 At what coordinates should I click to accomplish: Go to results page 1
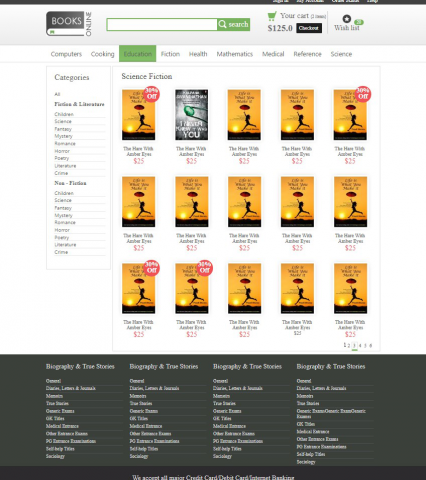point(345,345)
